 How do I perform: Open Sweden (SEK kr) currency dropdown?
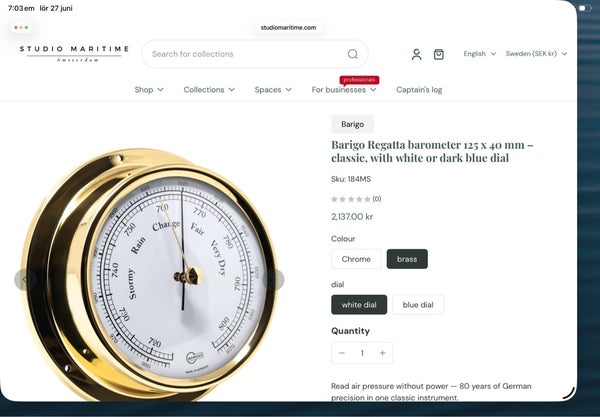[536, 54]
